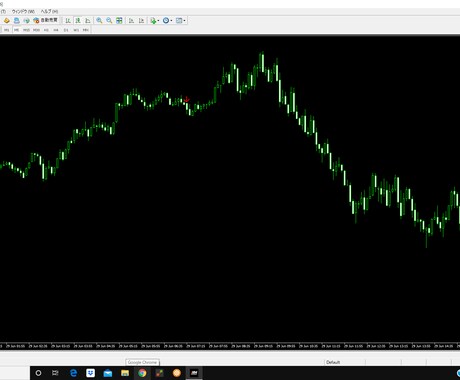Switch chart to candlestick style
This screenshot has width=460, height=380.
(x=78, y=21)
